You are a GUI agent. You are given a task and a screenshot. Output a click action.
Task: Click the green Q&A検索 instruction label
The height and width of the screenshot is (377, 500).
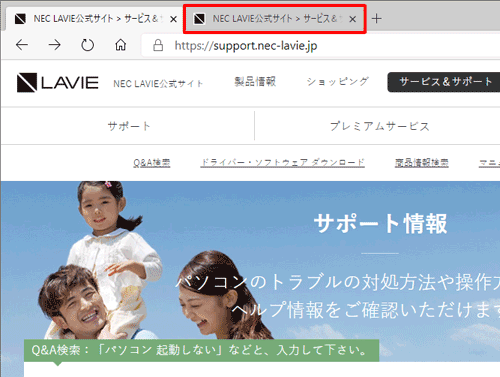pyautogui.click(x=201, y=350)
